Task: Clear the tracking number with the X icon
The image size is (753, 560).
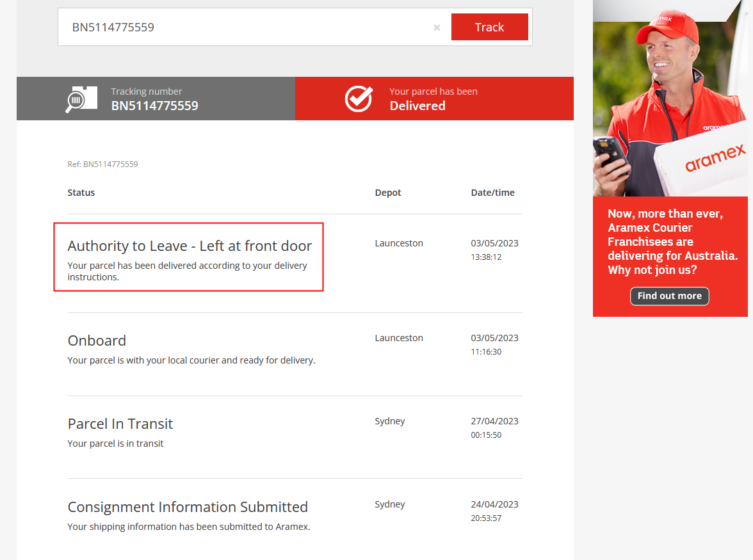Action: point(437,28)
